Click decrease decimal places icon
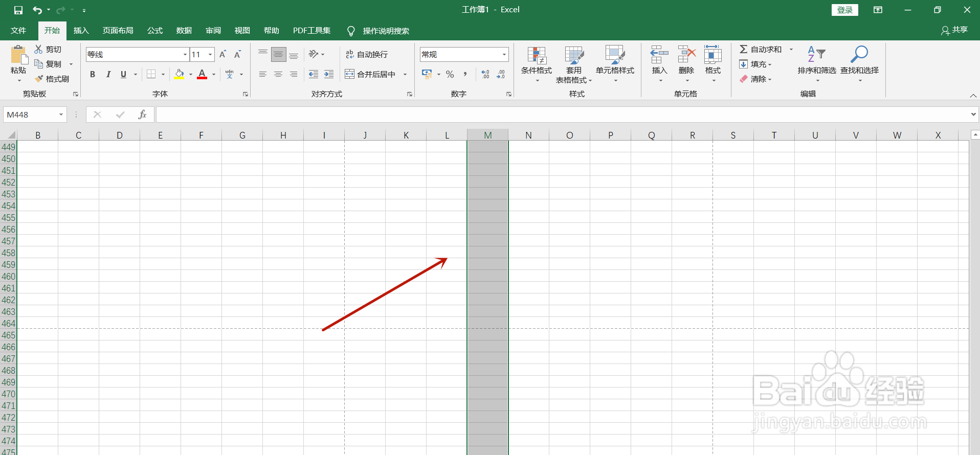Image resolution: width=980 pixels, height=455 pixels. pyautogui.click(x=501, y=74)
